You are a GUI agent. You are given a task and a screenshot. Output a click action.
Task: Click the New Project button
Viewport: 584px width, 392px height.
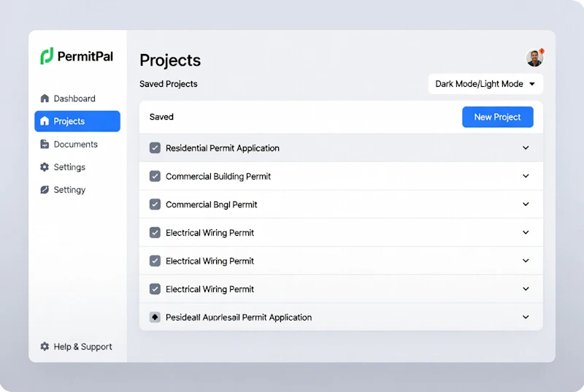pos(498,117)
